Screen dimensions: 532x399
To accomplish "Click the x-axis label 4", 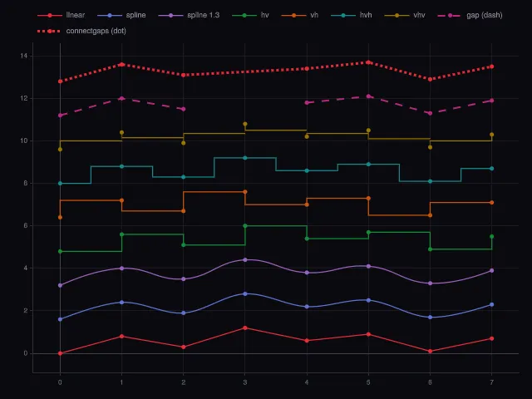I will [307, 382].
